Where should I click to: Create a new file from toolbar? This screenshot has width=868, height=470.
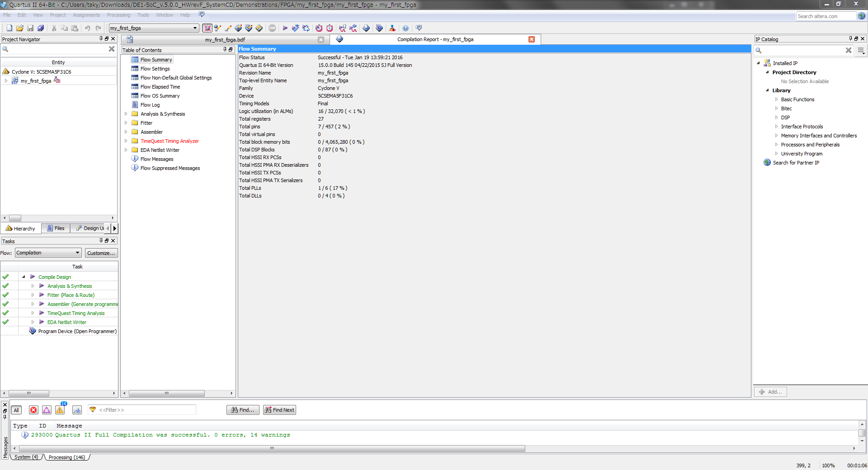click(9, 28)
